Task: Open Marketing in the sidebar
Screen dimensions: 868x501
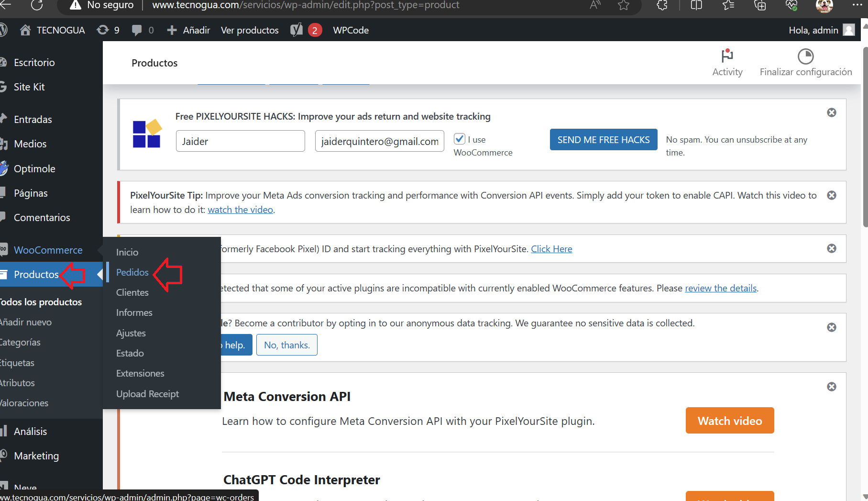Action: click(x=36, y=456)
